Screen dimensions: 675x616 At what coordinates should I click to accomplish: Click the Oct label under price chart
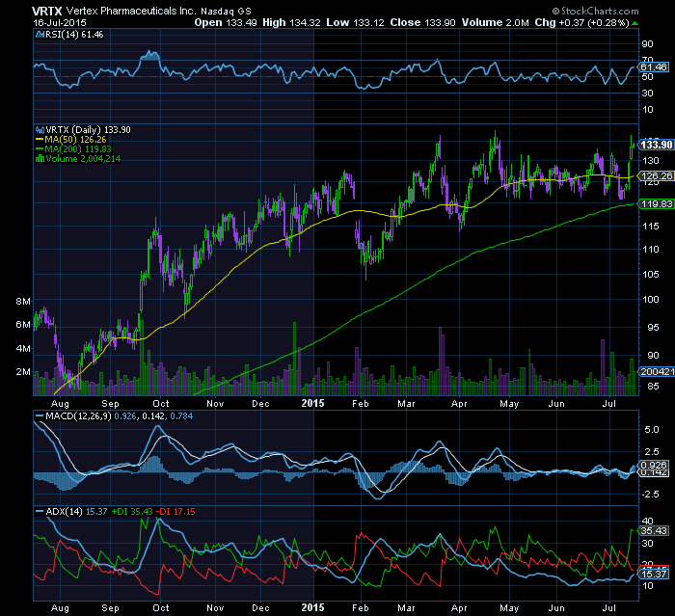click(x=161, y=403)
